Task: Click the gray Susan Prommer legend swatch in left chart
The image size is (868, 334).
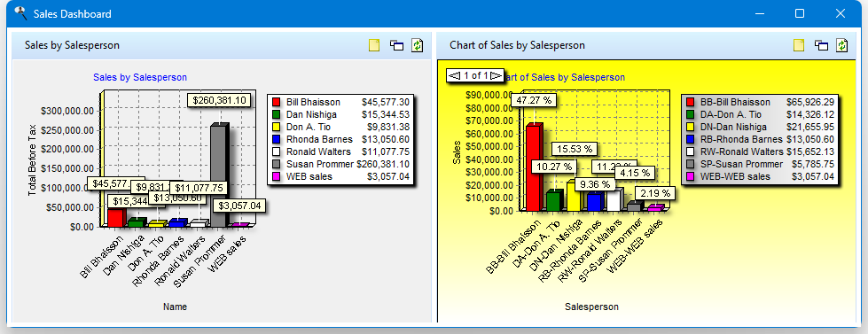Action: [x=277, y=164]
